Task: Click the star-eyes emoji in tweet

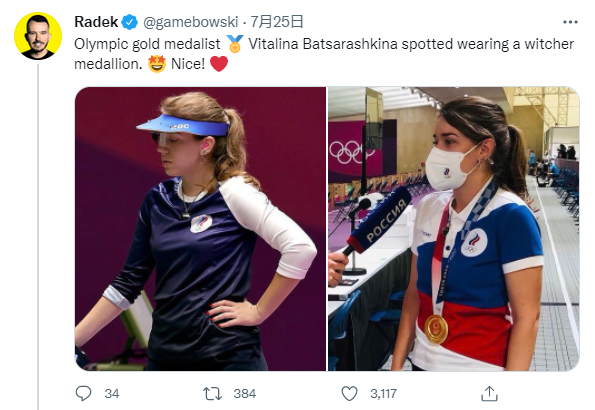Action: click(157, 64)
